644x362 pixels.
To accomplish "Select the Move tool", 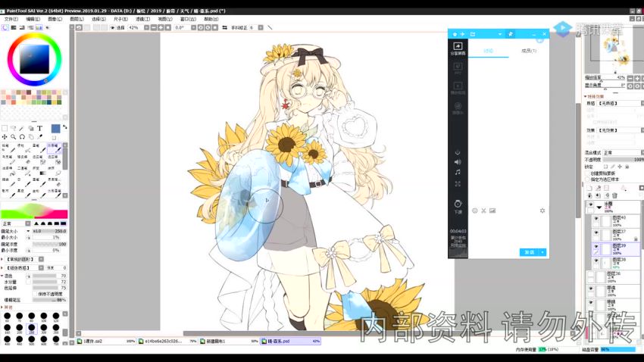I will pos(5,136).
